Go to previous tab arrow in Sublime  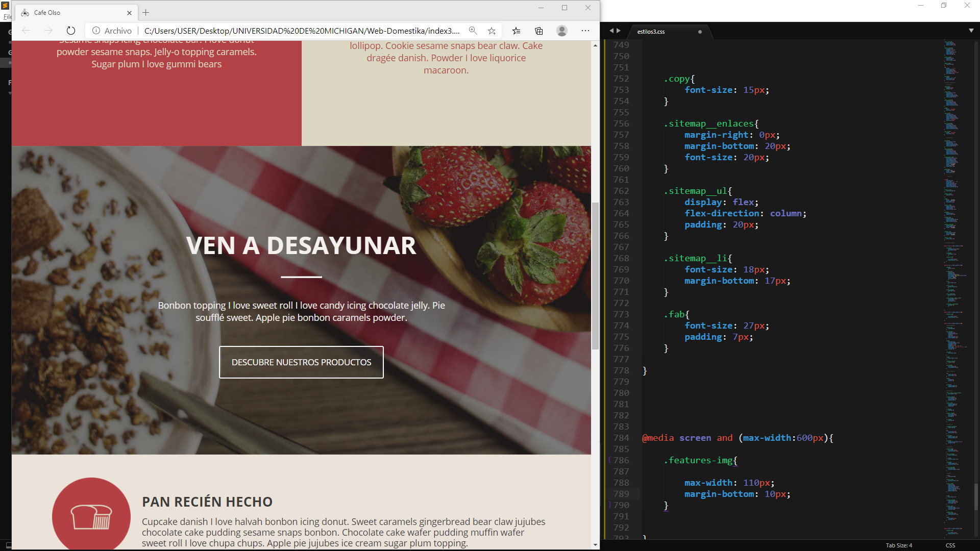point(611,31)
